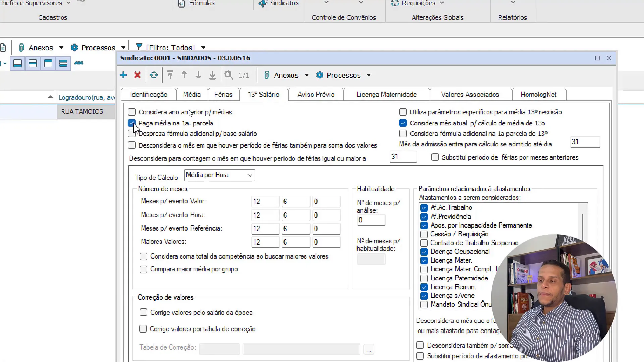Screen dimensions: 644x362
Task: Check Cessão / Requisição afastamento
Action: coord(424,234)
